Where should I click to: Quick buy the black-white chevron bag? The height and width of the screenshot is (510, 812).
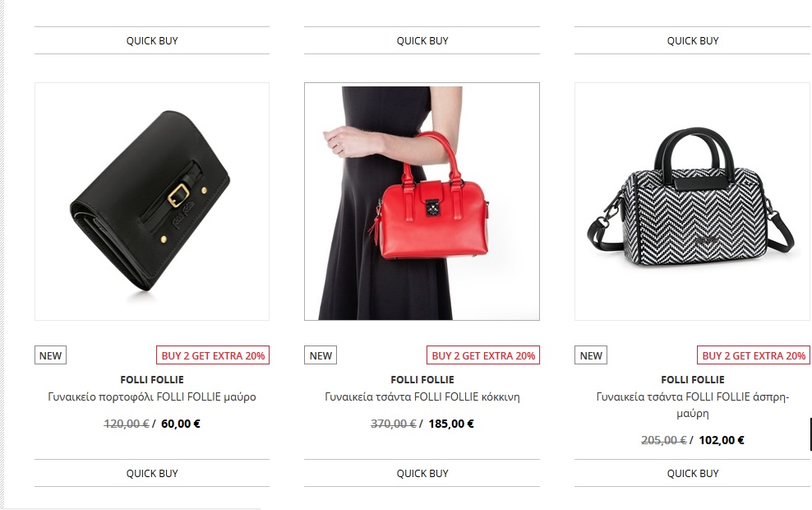click(x=692, y=473)
